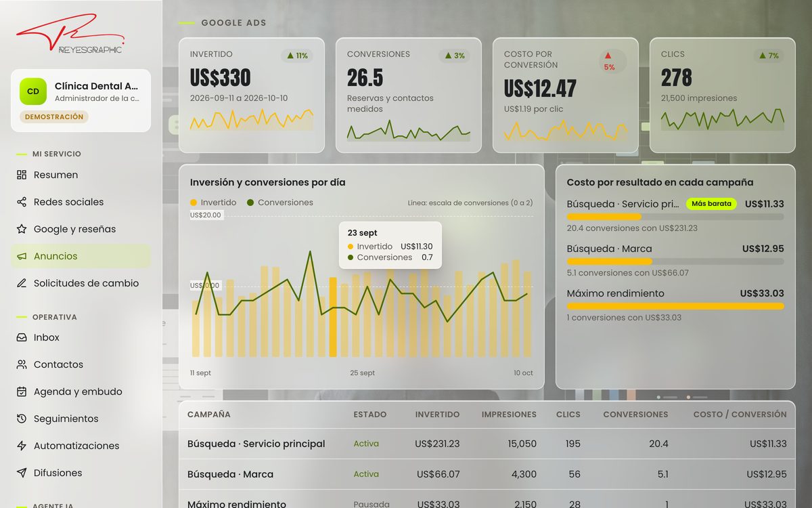Go to Contactos page

click(81, 364)
